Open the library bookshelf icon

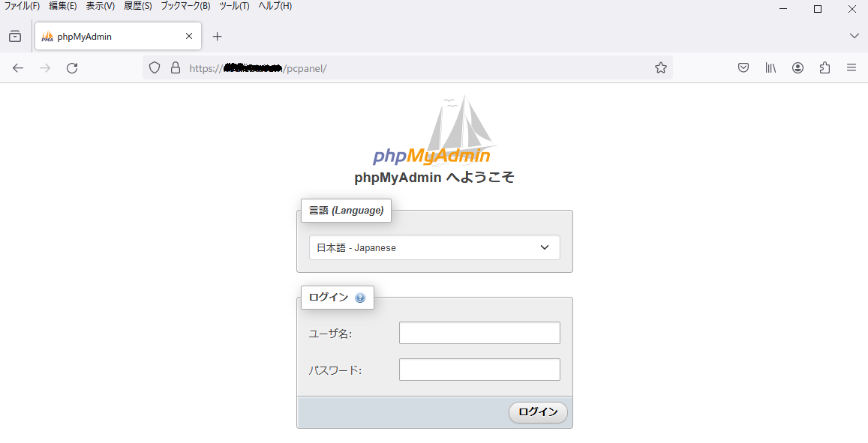(770, 68)
